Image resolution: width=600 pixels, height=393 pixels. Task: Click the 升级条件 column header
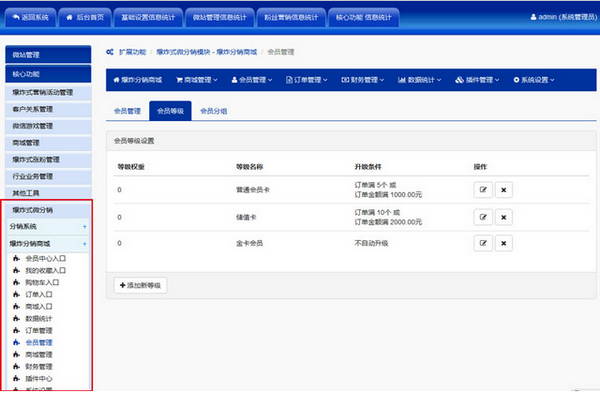(368, 167)
